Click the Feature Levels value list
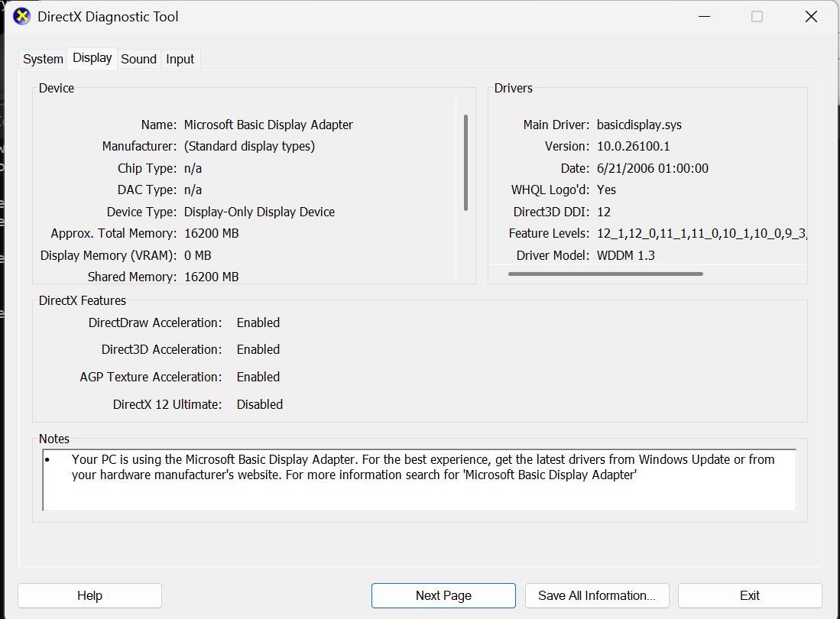 [702, 234]
